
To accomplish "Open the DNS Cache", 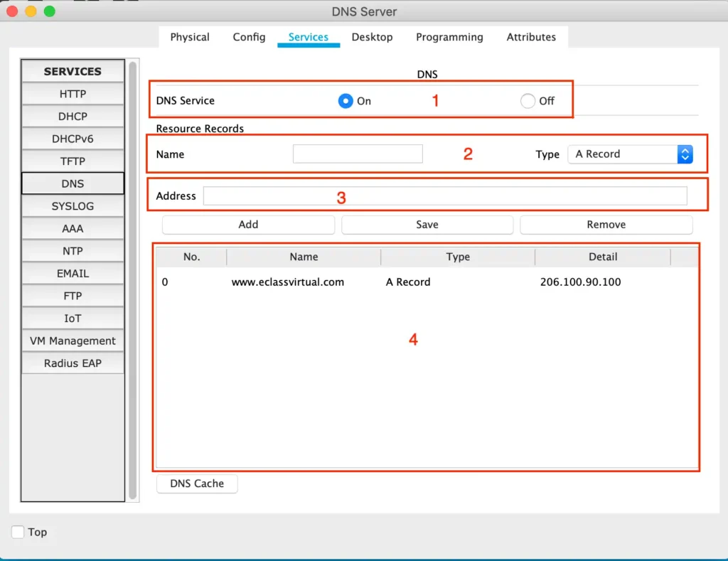I will 197,483.
